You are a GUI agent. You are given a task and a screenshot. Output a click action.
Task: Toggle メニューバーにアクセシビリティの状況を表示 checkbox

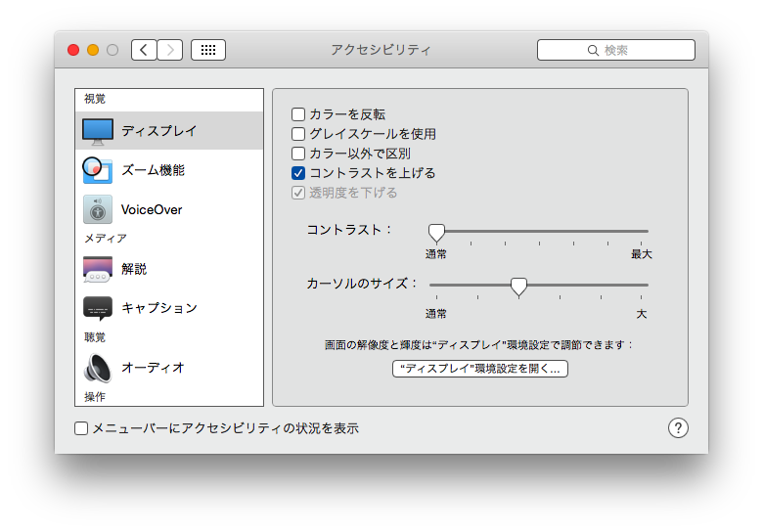pos(81,428)
